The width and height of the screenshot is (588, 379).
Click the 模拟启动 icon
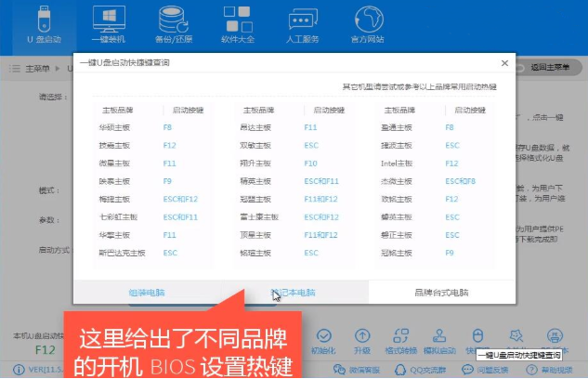[439, 336]
